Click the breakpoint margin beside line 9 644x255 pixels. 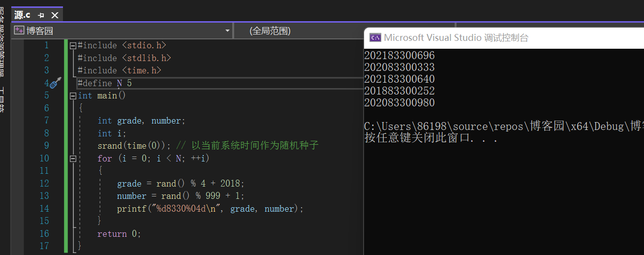click(x=18, y=146)
